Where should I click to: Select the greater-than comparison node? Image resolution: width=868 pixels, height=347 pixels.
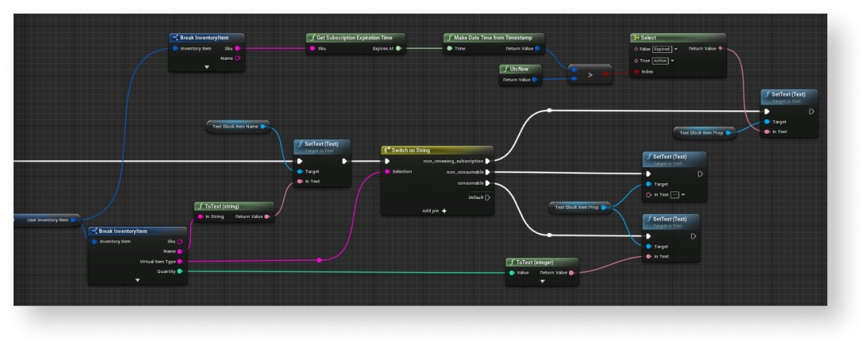pyautogui.click(x=590, y=75)
